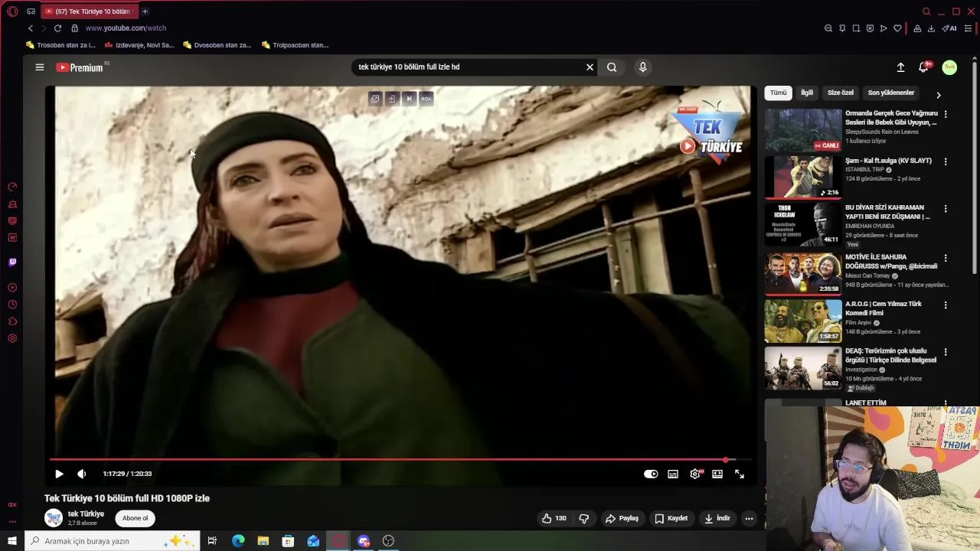Viewport: 980px width, 551px height.
Task: Open the Opera main menu logo
Action: [x=12, y=11]
